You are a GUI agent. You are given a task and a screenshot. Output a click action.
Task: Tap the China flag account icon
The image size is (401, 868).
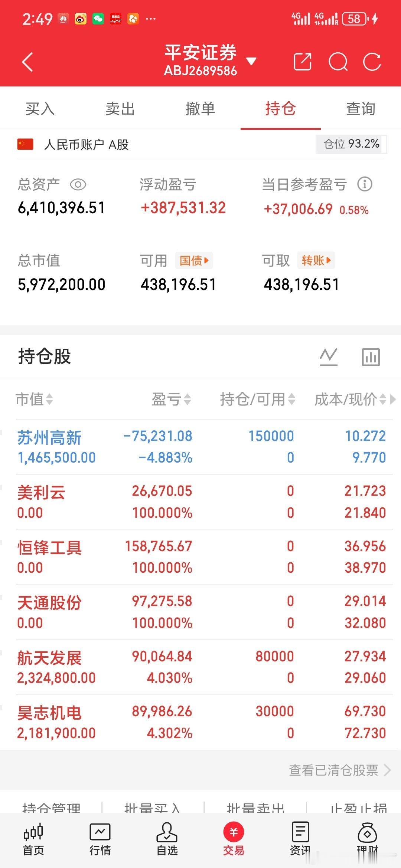(25, 144)
